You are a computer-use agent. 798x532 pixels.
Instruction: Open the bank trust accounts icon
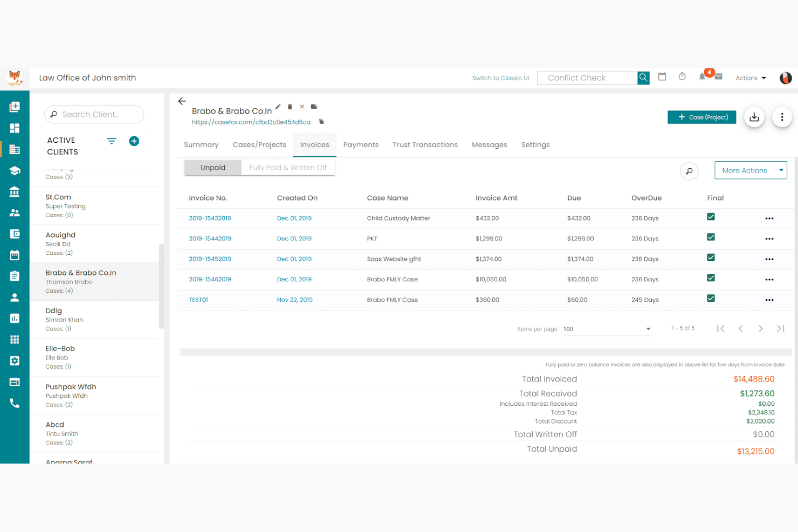(x=15, y=191)
